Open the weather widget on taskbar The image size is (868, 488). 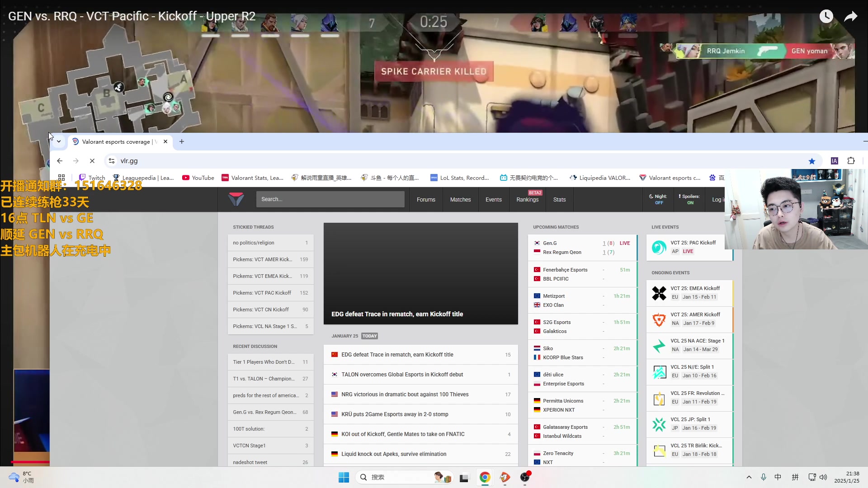21,477
